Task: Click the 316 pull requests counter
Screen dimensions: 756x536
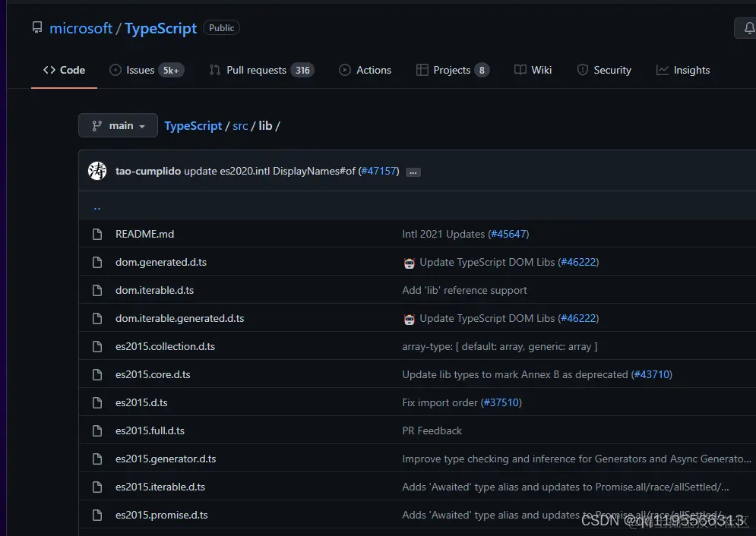Action: point(302,71)
